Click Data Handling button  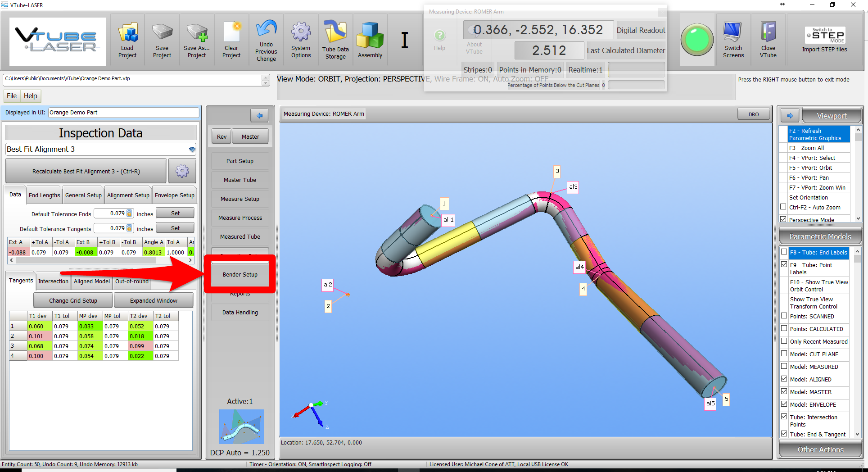tap(240, 312)
